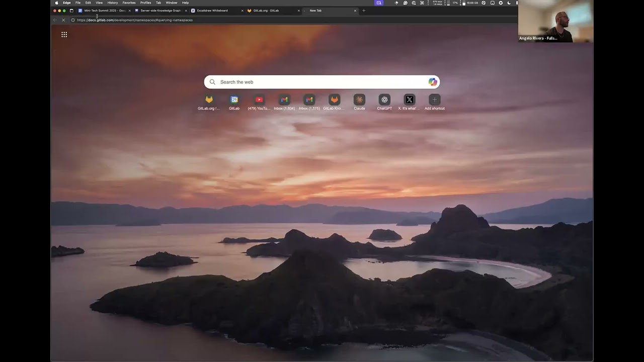Click the 18.68 GB memory indicator
This screenshot has width=644, height=362.
click(469, 3)
